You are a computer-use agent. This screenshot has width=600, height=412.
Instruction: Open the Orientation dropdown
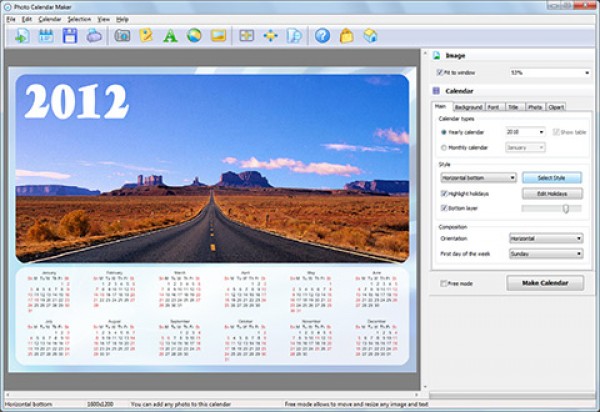pyautogui.click(x=546, y=238)
